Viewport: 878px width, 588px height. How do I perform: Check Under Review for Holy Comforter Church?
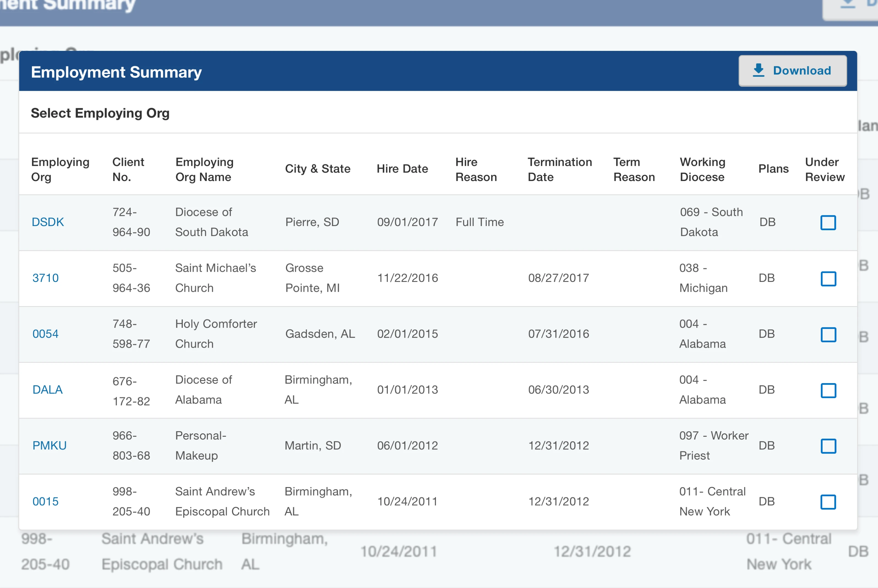pyautogui.click(x=828, y=334)
